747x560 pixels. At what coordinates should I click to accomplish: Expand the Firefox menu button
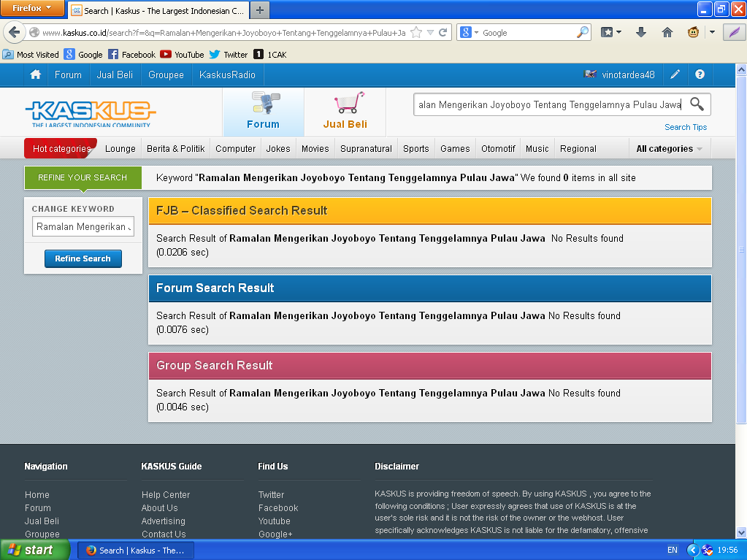(32, 7)
